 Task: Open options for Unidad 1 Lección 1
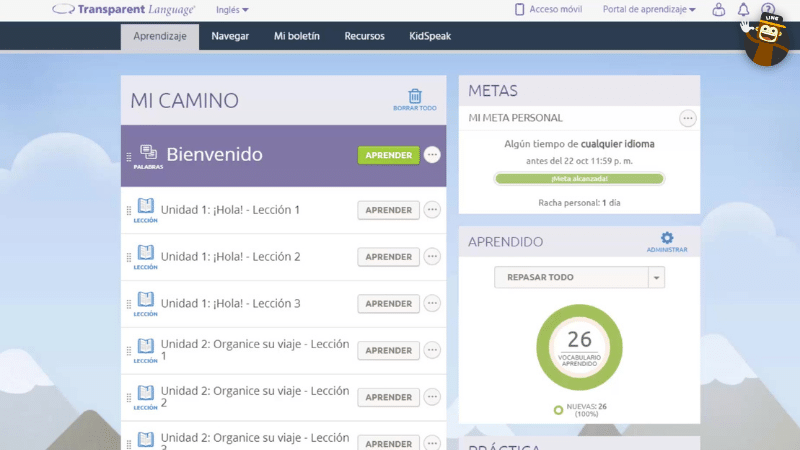click(432, 210)
